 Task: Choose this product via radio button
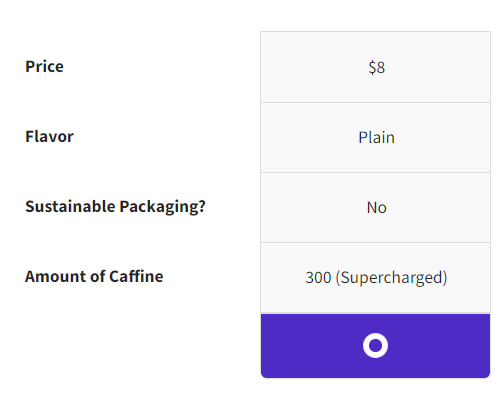(x=375, y=345)
